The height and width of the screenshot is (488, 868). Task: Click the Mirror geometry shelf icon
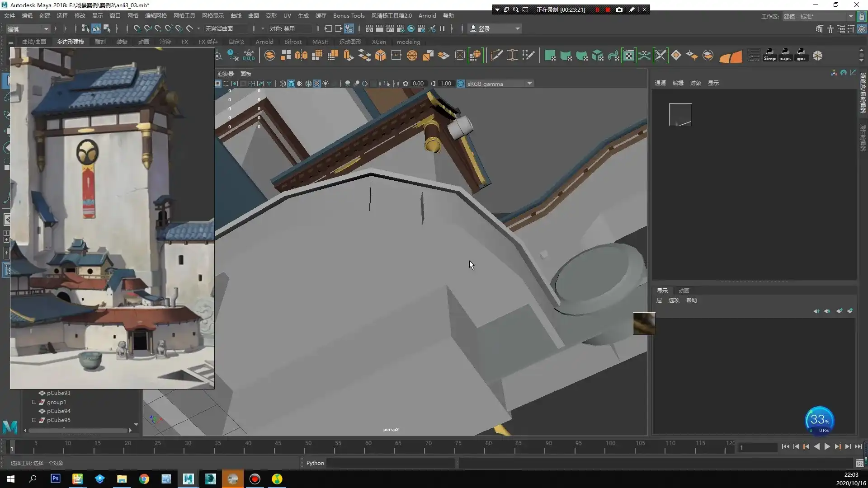coord(301,56)
